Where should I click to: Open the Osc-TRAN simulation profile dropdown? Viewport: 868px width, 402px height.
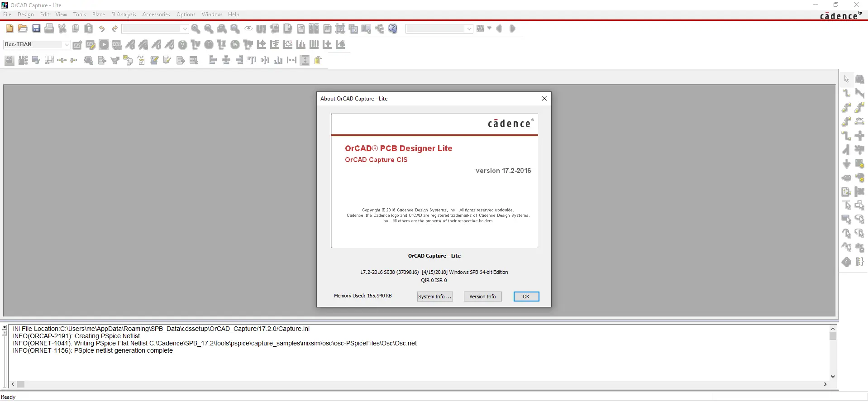pos(67,44)
